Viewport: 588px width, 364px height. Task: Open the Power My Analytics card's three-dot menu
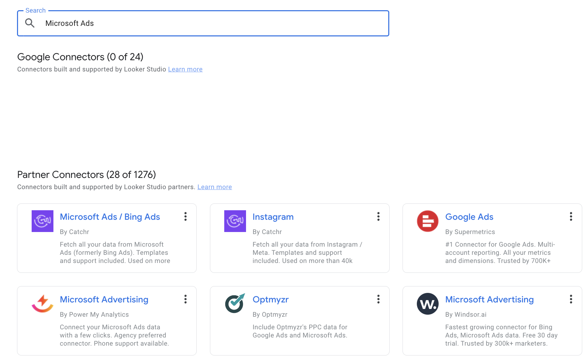pos(185,299)
